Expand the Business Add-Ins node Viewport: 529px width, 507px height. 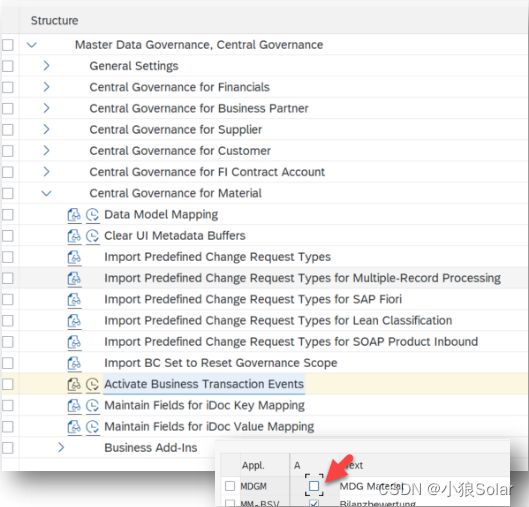point(61,448)
